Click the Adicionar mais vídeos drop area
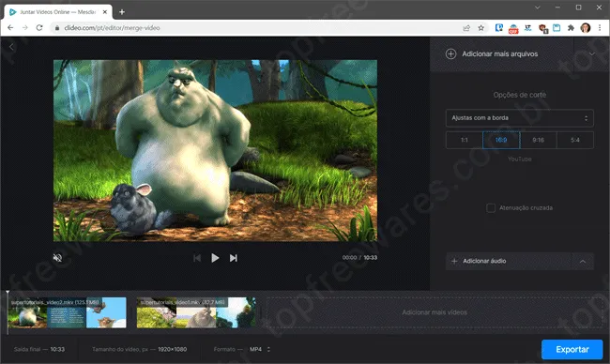Viewport: 610px width, 364px height. pos(435,312)
